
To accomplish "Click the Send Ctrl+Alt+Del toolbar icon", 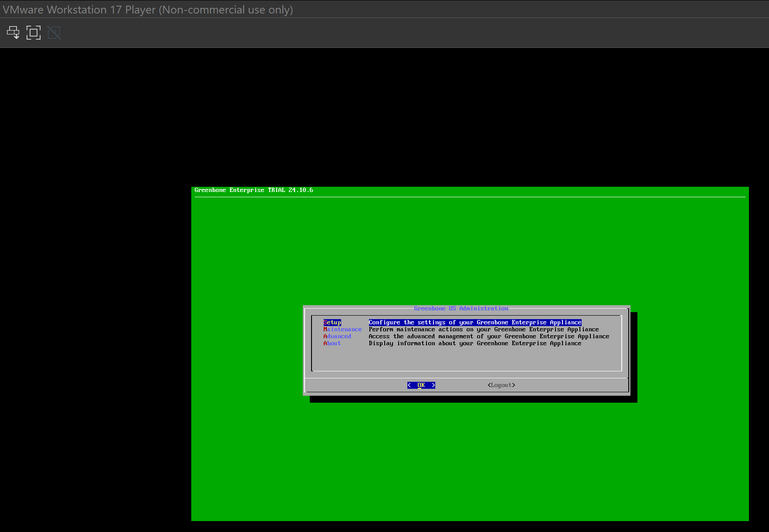I will click(x=13, y=32).
